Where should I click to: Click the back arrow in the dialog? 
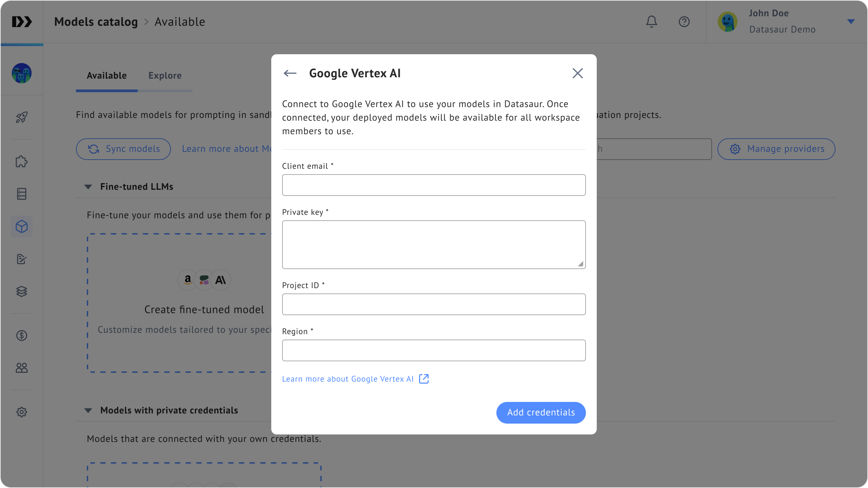click(x=290, y=73)
